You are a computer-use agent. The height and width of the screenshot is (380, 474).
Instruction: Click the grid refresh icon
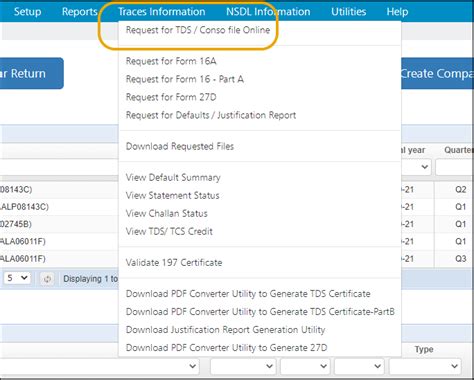[47, 279]
